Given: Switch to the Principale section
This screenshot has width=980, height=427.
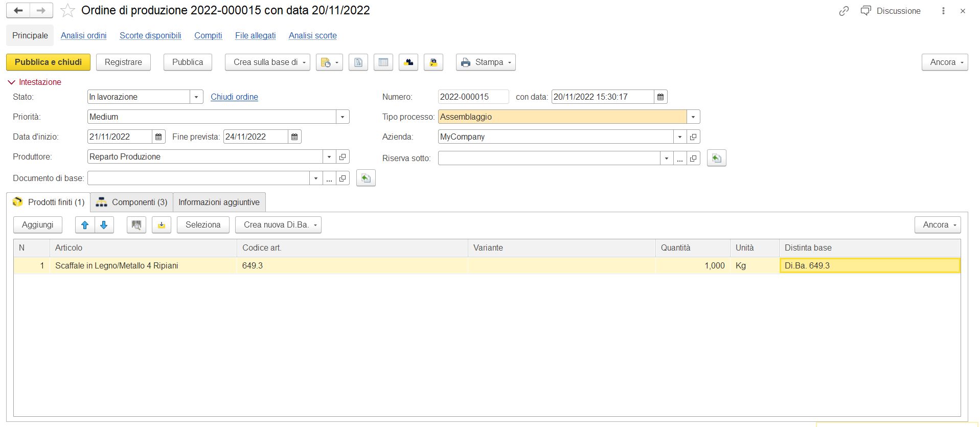Looking at the screenshot, I should 30,35.
